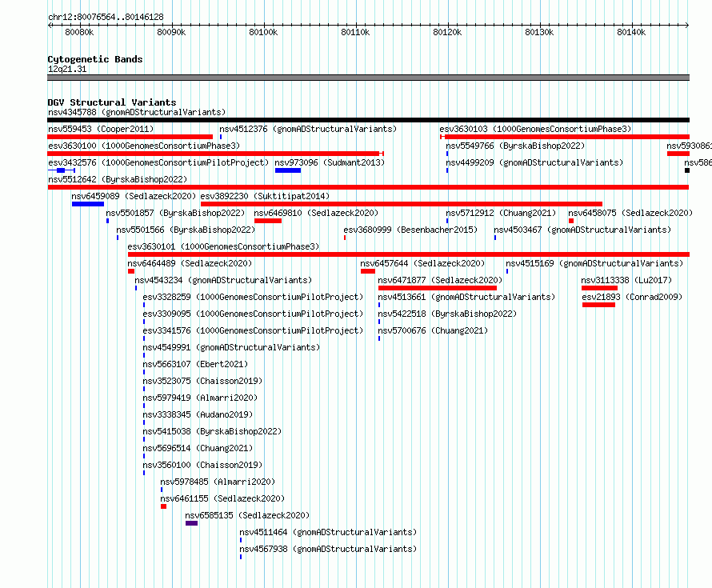The image size is (712, 588).
Task: Open nsv5422518 (ByrskaBishop2022) label
Action: click(448, 314)
